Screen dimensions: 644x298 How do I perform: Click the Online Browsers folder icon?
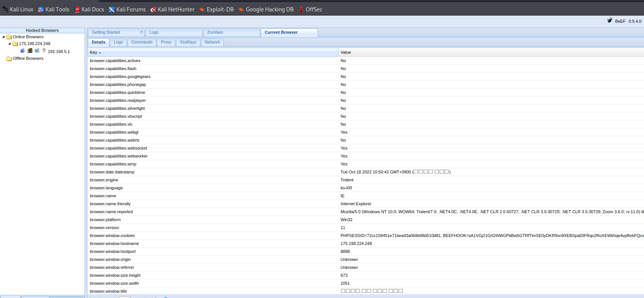point(9,37)
